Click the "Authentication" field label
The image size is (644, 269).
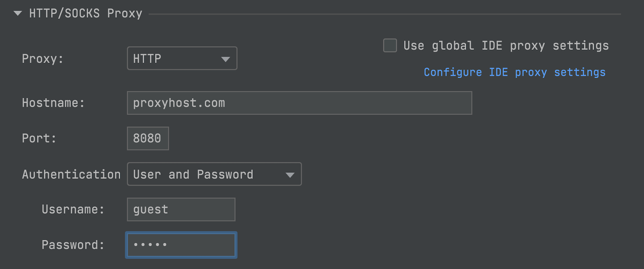(71, 174)
